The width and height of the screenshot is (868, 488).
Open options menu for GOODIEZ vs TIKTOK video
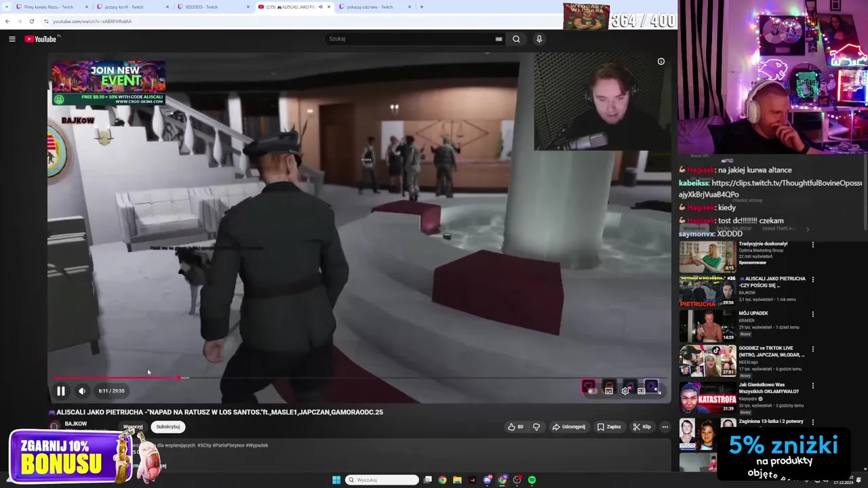click(x=813, y=349)
